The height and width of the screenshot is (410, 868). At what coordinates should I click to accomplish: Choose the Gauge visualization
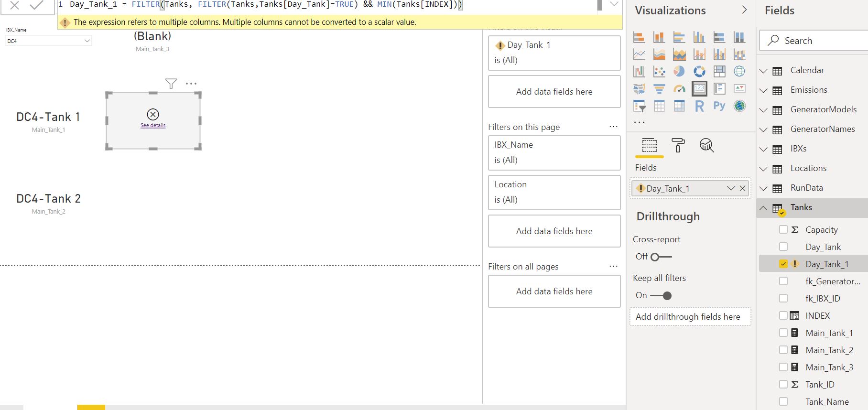click(679, 89)
